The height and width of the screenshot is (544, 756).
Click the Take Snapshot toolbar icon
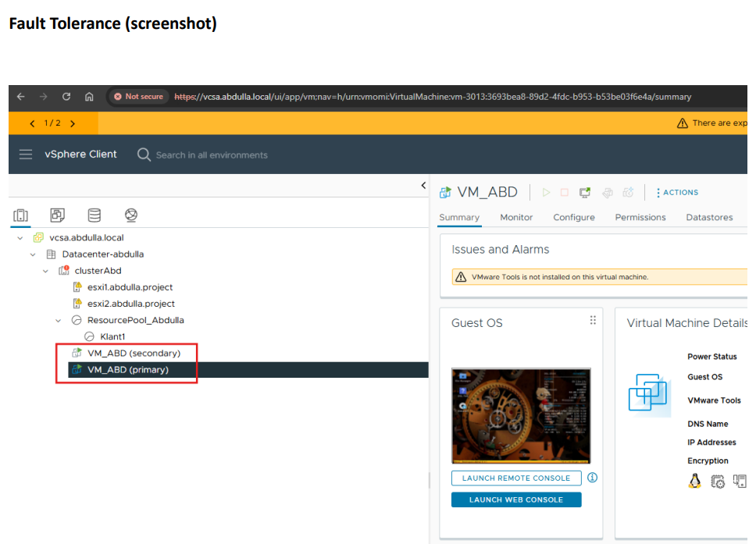[x=628, y=192]
